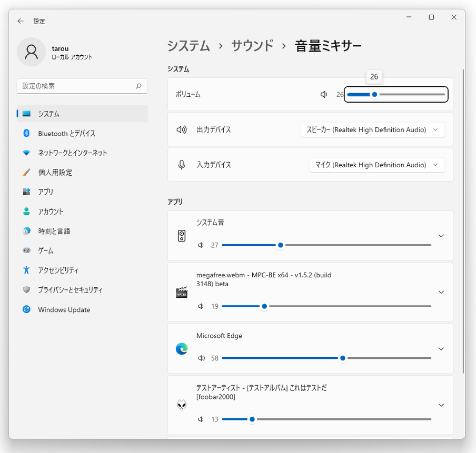The width and height of the screenshot is (476, 453).
Task: Open プライバシーとセキュリティ settings
Action: [82, 290]
